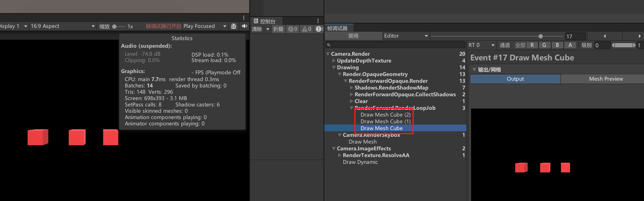Enable the A alpha channel button
Image resolution: width=644 pixels, height=201 pixels.
[570, 45]
